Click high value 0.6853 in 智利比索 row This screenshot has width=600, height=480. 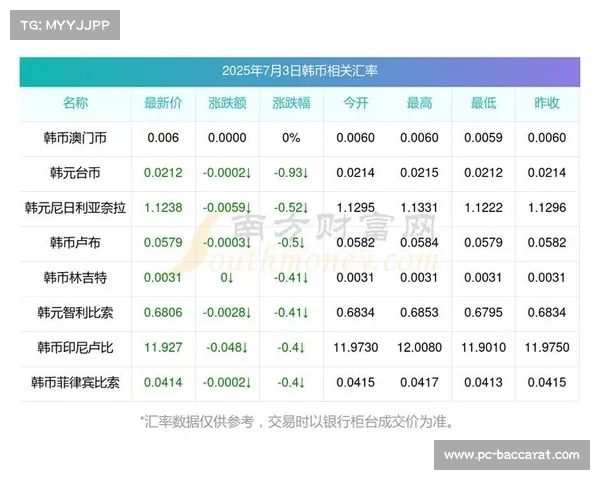tap(419, 313)
